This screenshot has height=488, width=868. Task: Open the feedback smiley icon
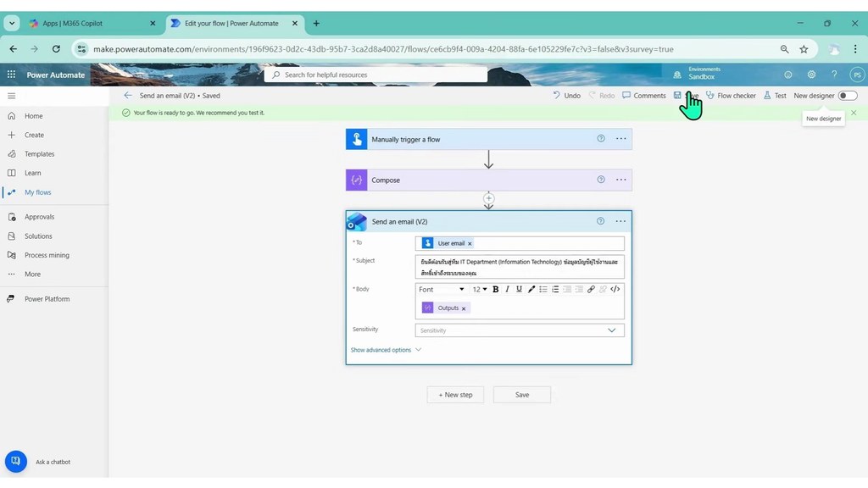(788, 75)
